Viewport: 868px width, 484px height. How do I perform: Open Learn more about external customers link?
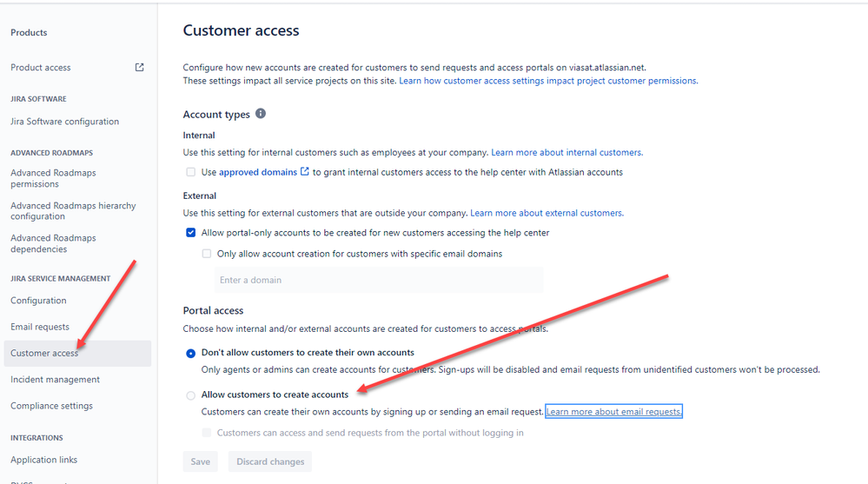click(547, 213)
